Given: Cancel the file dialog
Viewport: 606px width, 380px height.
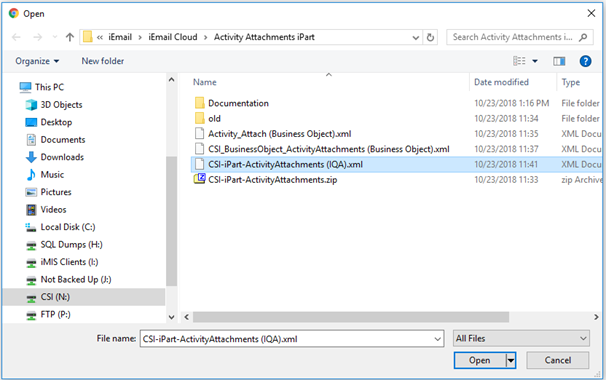Looking at the screenshot, I should click(x=557, y=360).
